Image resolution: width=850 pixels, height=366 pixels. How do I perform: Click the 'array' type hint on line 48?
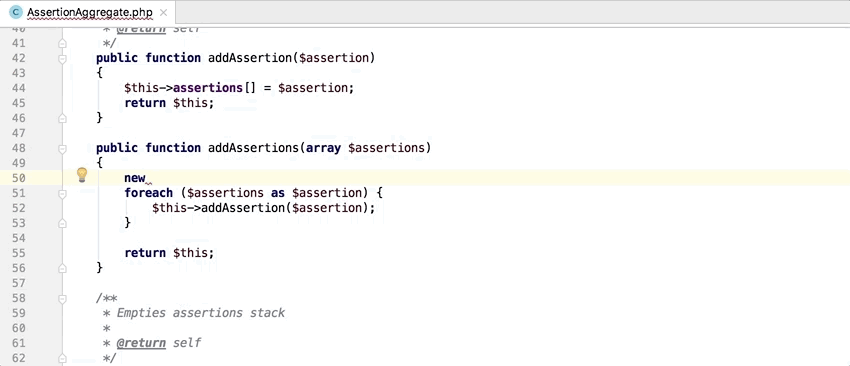click(323, 148)
